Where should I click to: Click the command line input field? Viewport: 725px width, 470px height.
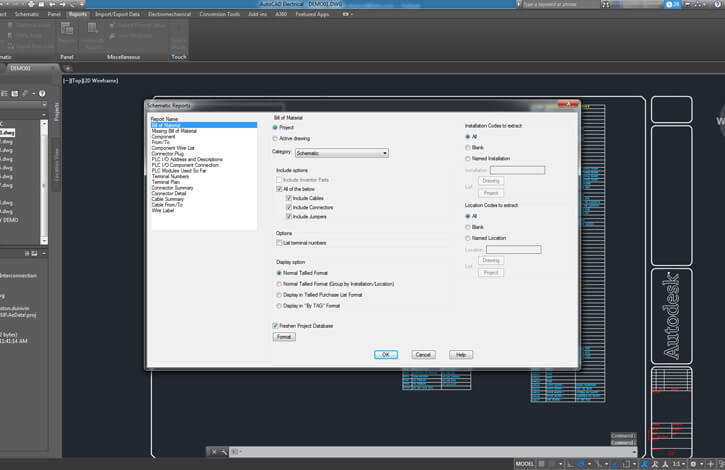coord(435,452)
